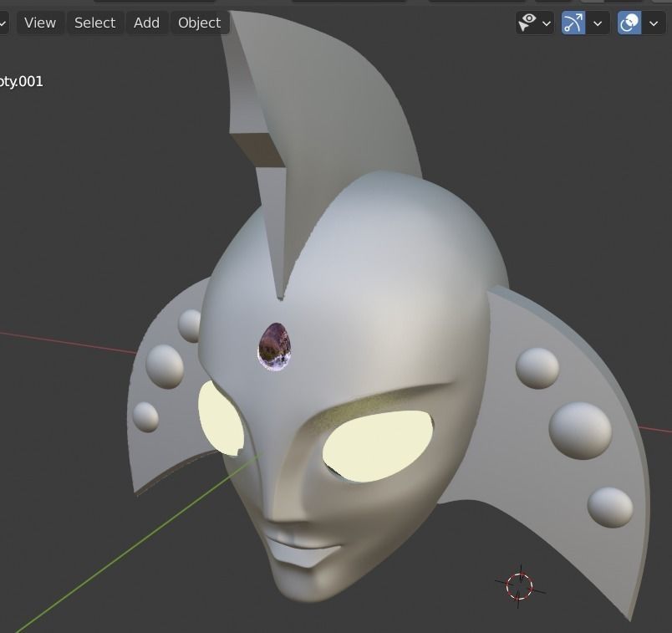Open the View menu

pyautogui.click(x=40, y=23)
